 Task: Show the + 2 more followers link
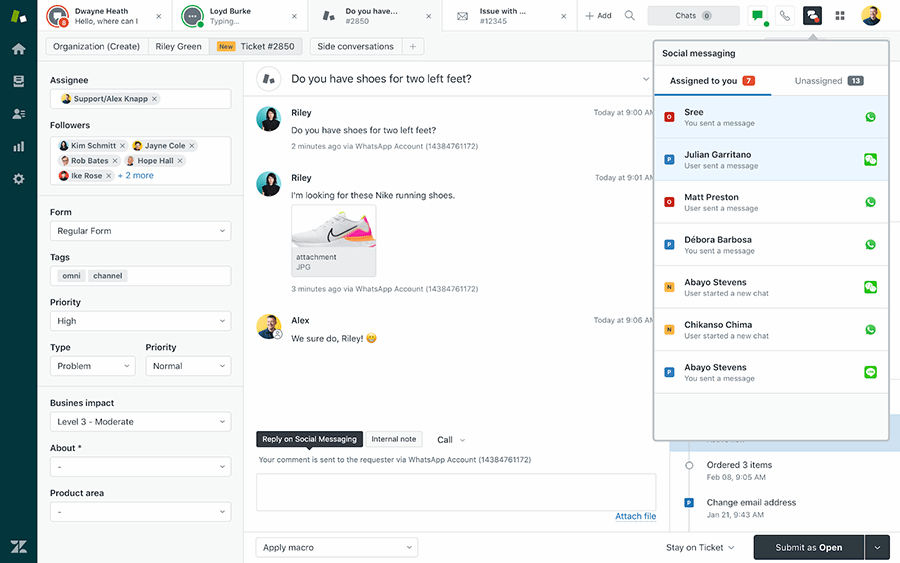[135, 176]
